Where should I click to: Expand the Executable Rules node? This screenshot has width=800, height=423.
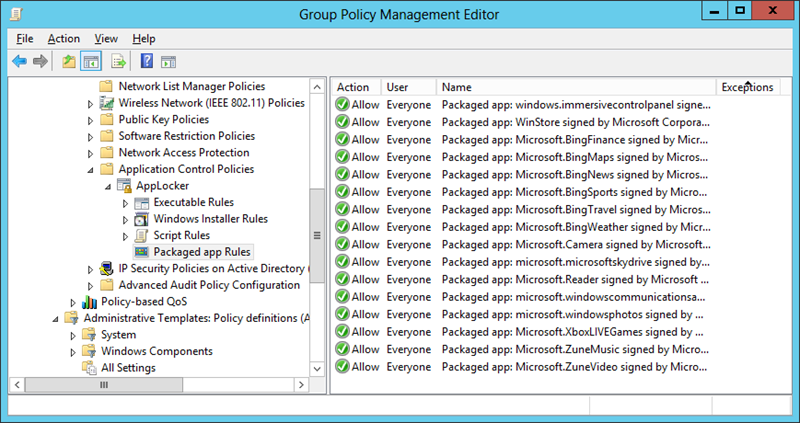[x=125, y=203]
